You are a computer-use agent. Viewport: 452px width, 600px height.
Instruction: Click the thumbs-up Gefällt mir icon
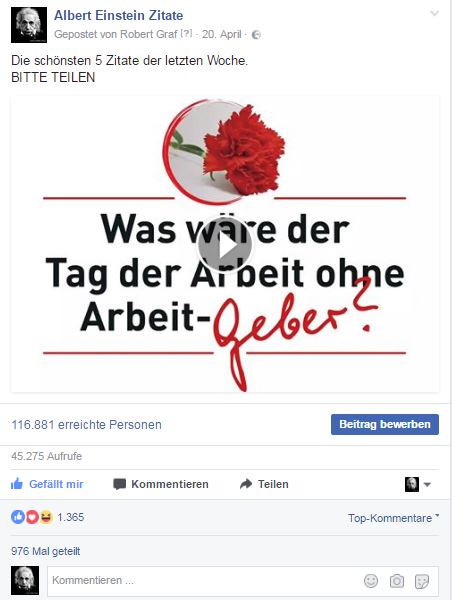17,484
